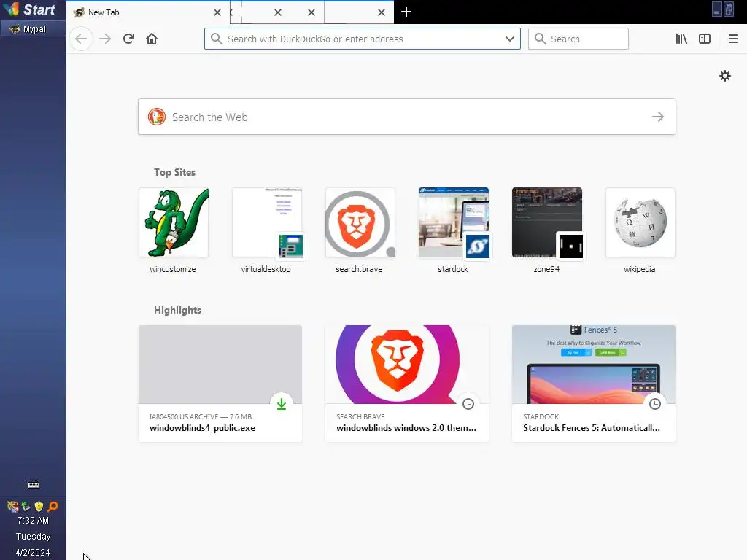This screenshot has width=747, height=560.
Task: Click the zone94 label text
Action: tap(546, 269)
